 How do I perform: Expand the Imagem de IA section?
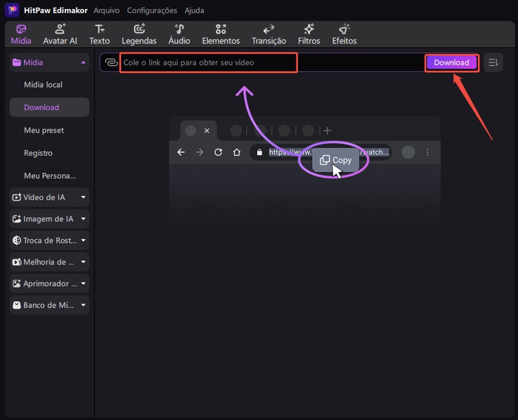pos(84,219)
